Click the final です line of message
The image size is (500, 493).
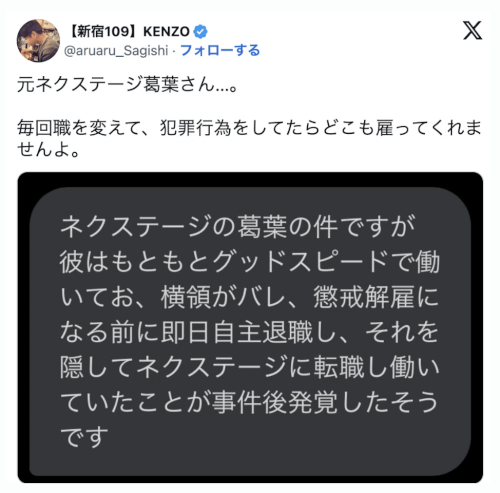[84, 437]
